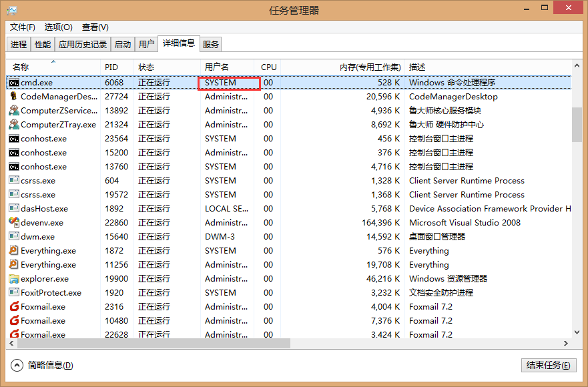
Task: Click the vertical scrollbar up arrow
Action: tap(577, 65)
